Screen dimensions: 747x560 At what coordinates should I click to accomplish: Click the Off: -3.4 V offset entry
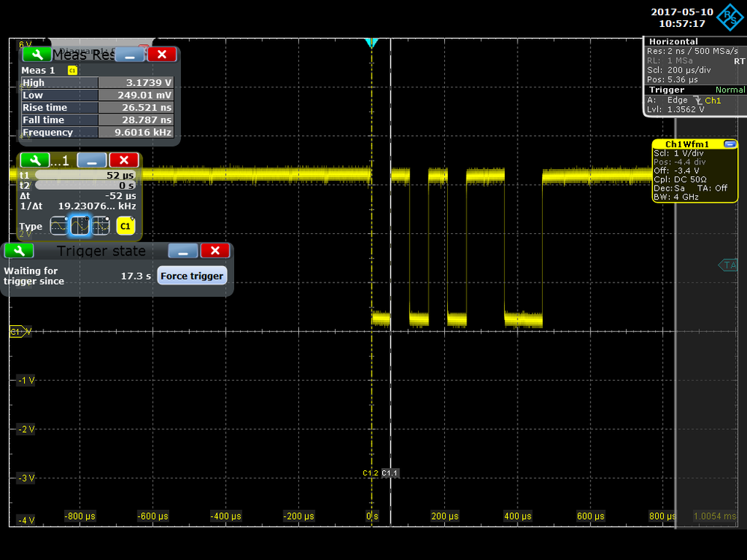pos(677,170)
